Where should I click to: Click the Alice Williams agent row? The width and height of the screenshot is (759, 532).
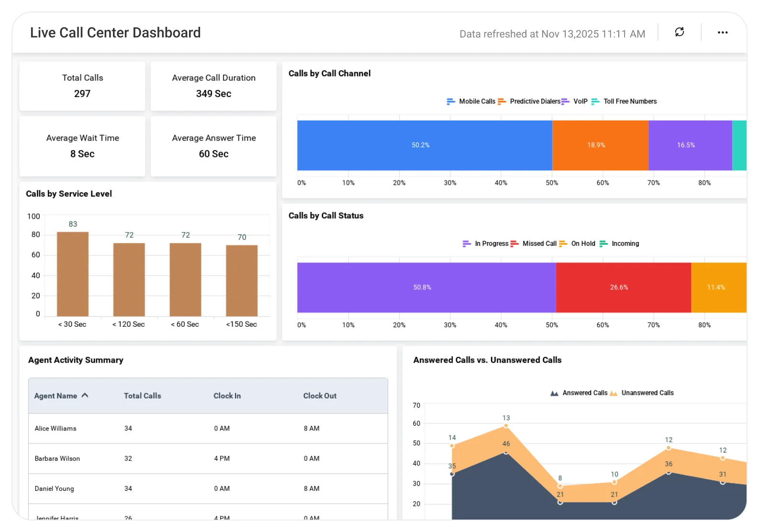coord(208,428)
